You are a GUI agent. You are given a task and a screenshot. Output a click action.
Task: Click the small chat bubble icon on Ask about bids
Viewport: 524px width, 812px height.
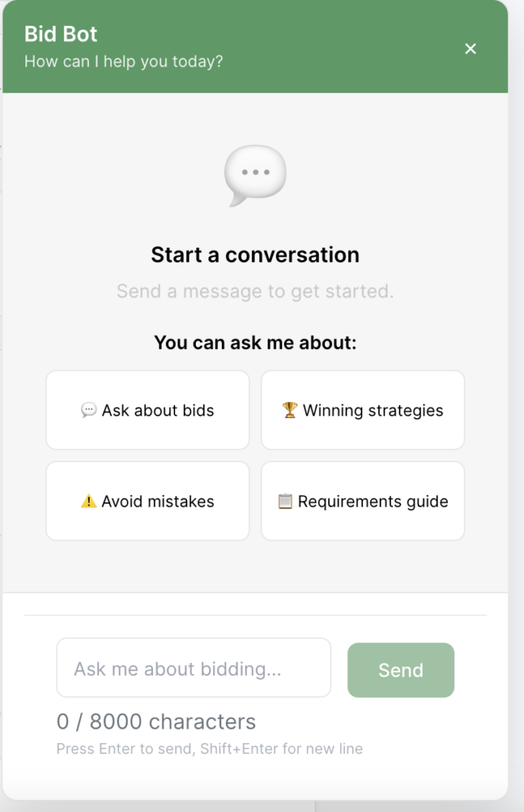point(89,410)
